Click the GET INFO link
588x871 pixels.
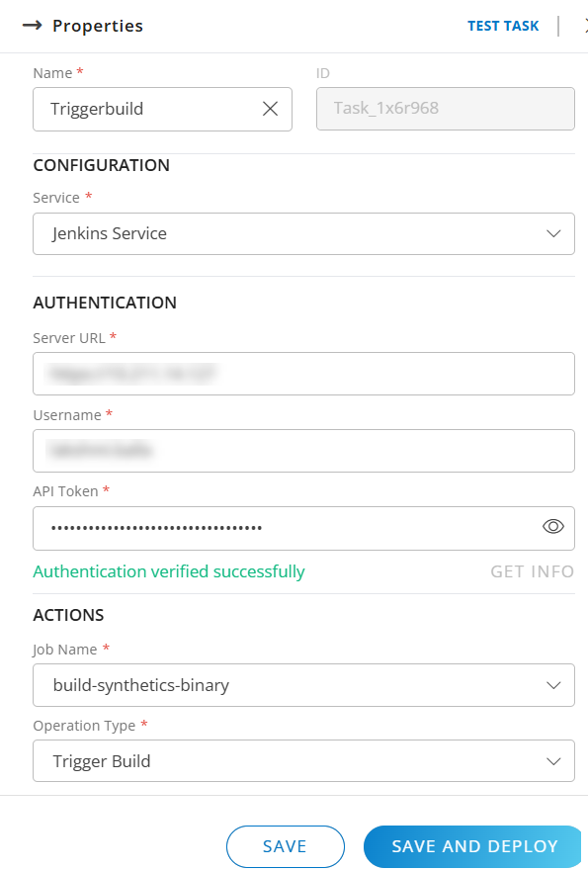coord(532,571)
